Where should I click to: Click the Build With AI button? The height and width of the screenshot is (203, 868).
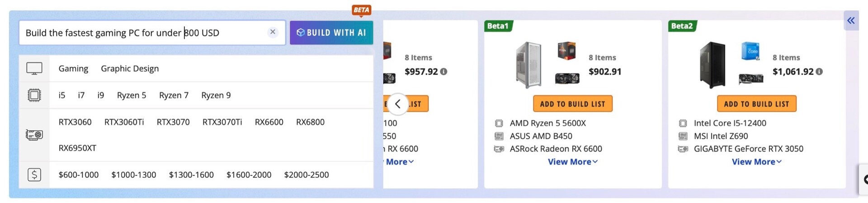331,32
